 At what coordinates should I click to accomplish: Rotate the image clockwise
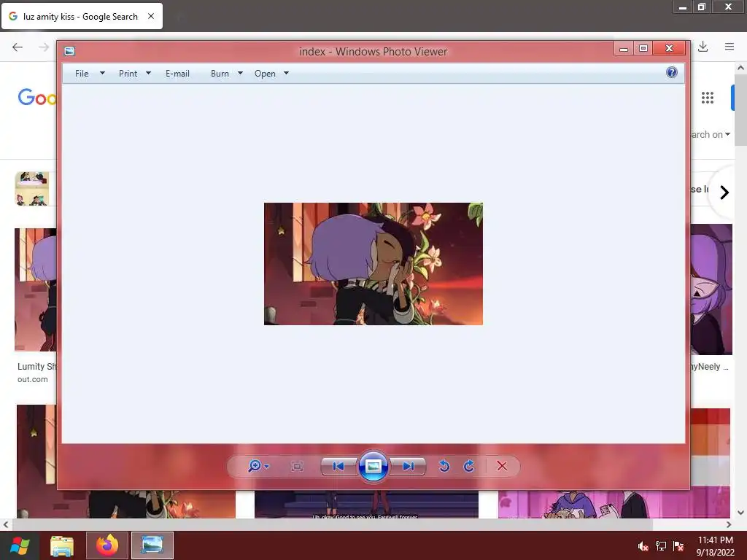point(469,466)
